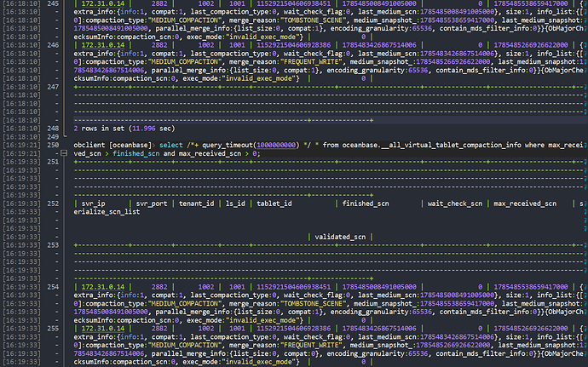Click the 'obclient [oceanbase]>' prompt
This screenshot has width=588, height=367.
coord(114,145)
